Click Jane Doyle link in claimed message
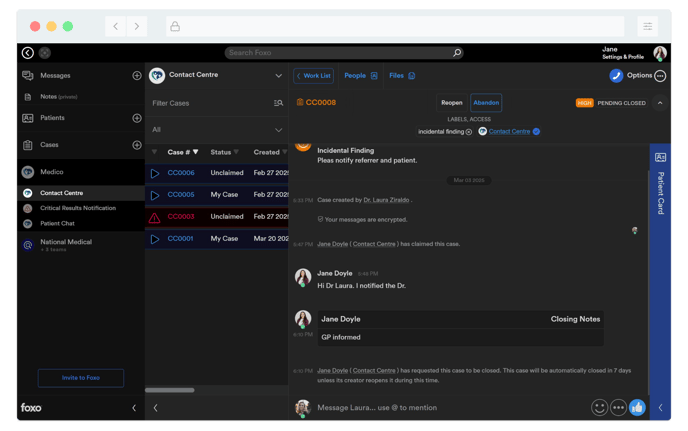Image resolution: width=688 pixels, height=431 pixels. pyautogui.click(x=333, y=244)
